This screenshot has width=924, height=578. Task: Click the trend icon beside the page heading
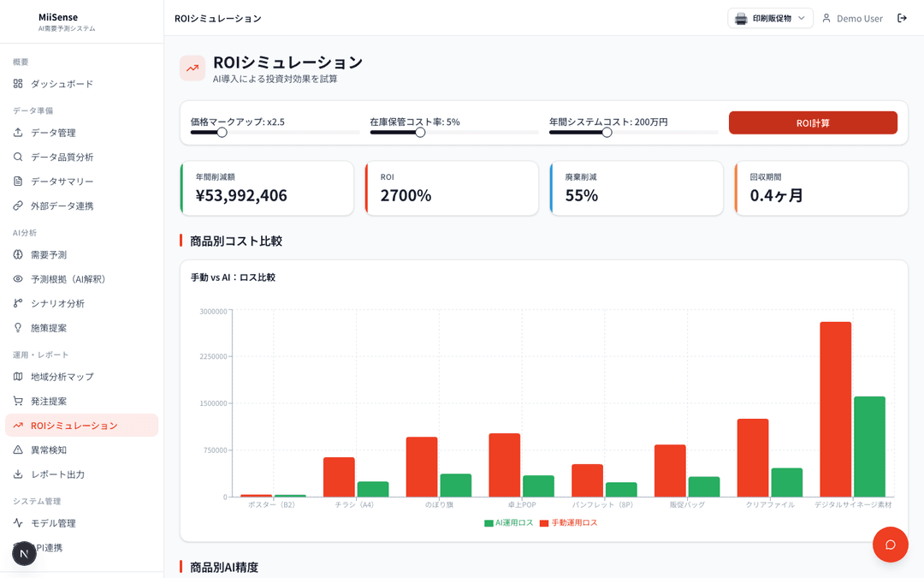[192, 69]
